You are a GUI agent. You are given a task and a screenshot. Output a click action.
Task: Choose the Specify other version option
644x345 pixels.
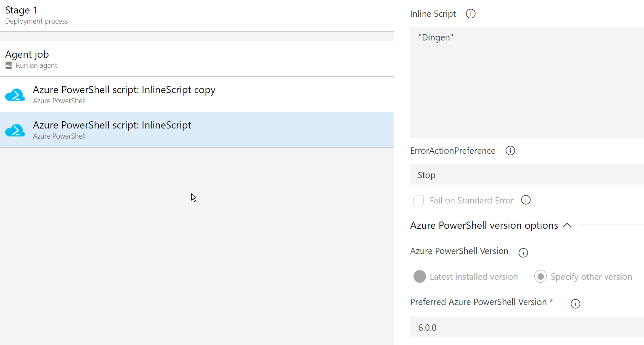pos(540,276)
